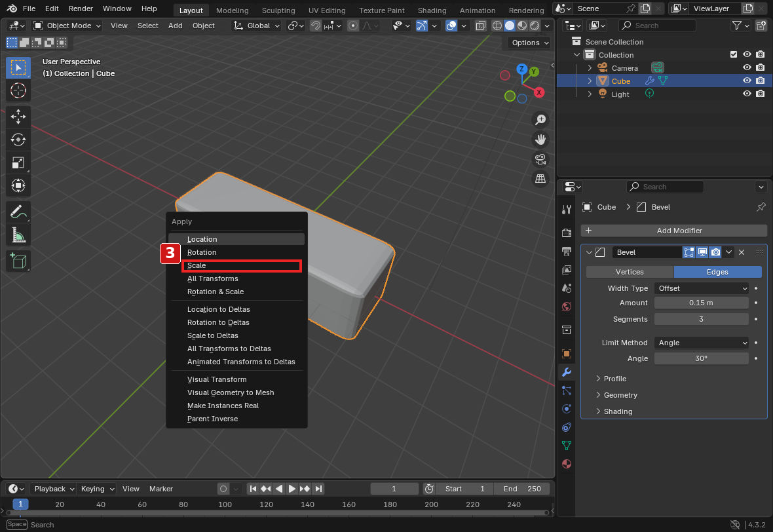Open the Object Data mesh properties tab

(567, 446)
